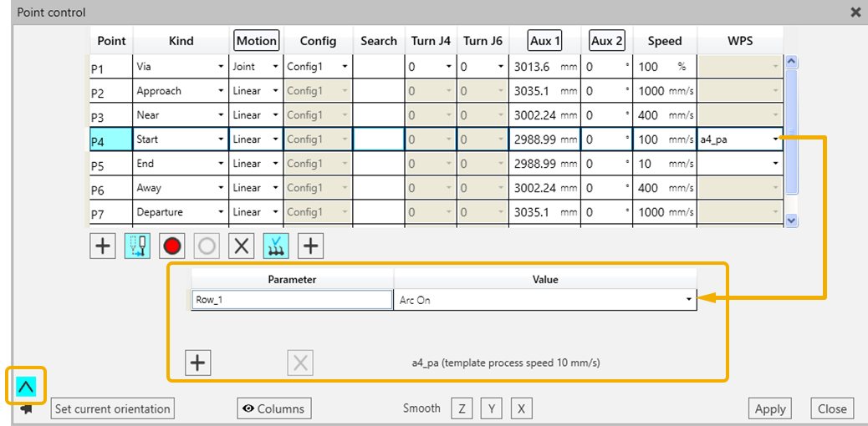Toggle the Smooth Y button
Screen dimensions: 868x426
[492, 408]
